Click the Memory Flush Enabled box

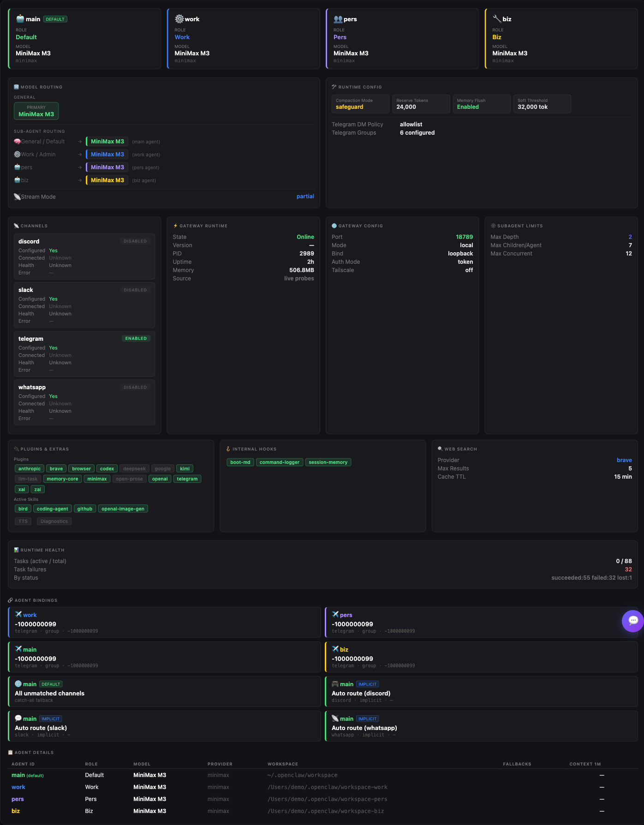pyautogui.click(x=482, y=104)
